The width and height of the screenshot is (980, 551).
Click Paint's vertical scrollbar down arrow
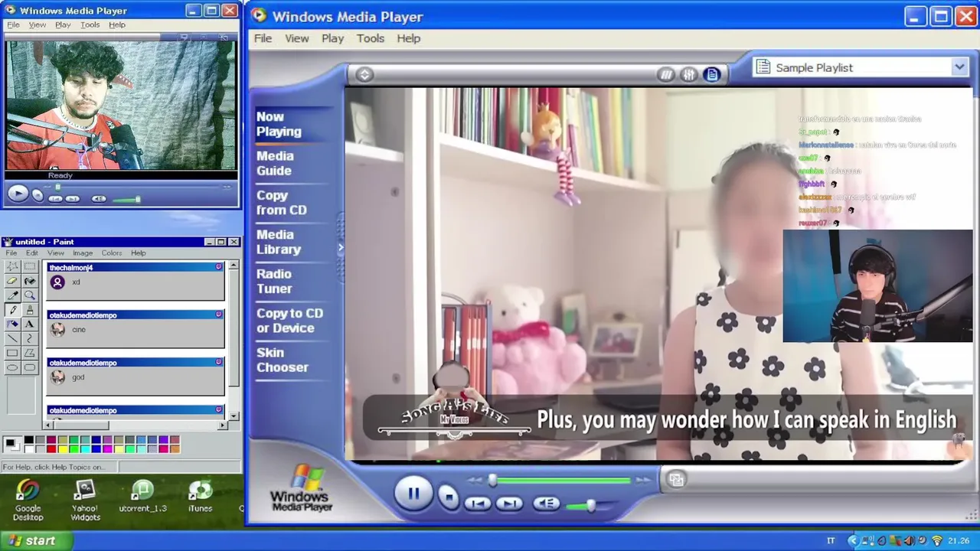(x=234, y=416)
